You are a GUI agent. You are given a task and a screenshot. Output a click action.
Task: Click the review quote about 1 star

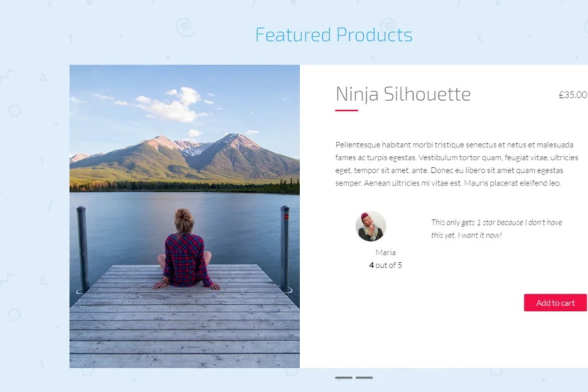point(496,229)
